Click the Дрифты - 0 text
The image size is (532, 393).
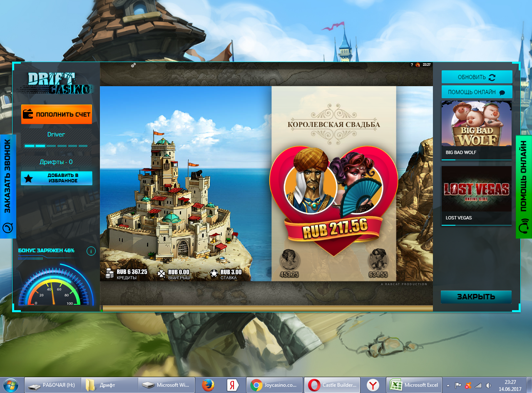coord(56,162)
